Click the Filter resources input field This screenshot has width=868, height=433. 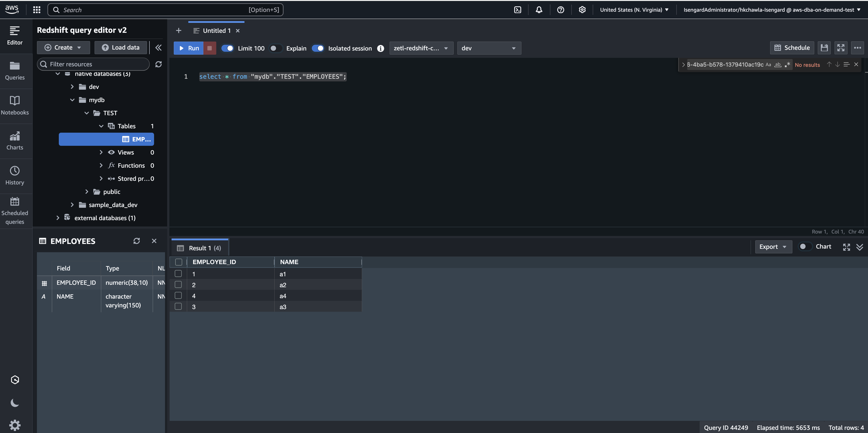tap(93, 64)
